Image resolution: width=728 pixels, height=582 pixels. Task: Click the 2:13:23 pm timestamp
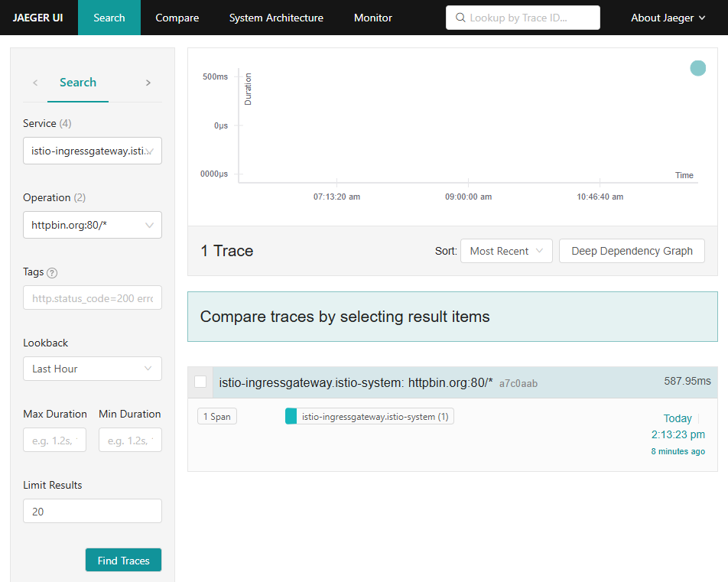pos(678,434)
